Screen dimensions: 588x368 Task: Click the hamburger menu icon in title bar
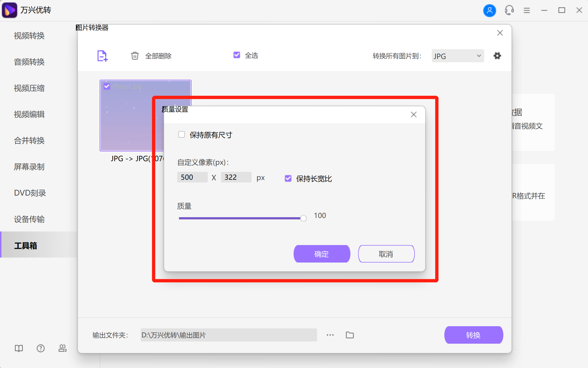click(x=527, y=10)
